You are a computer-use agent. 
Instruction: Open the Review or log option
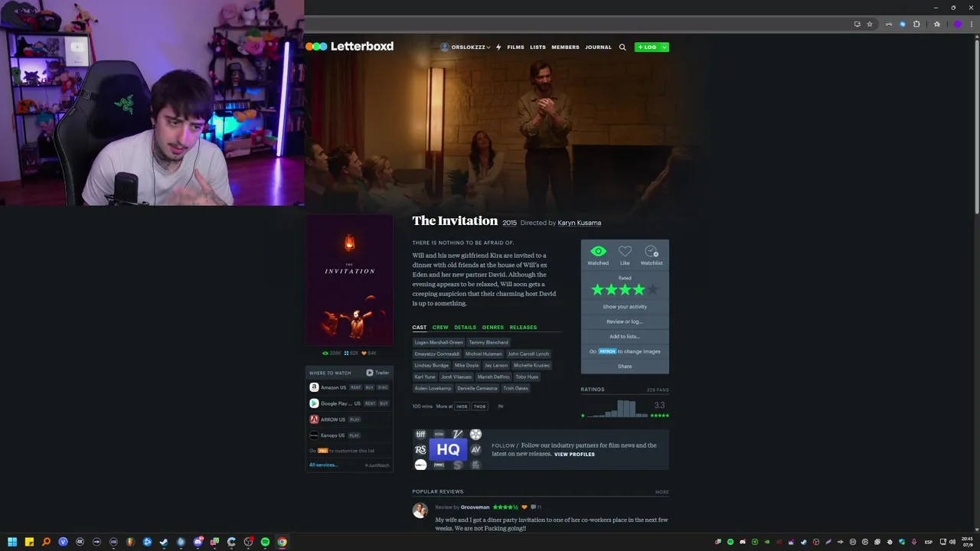click(625, 321)
